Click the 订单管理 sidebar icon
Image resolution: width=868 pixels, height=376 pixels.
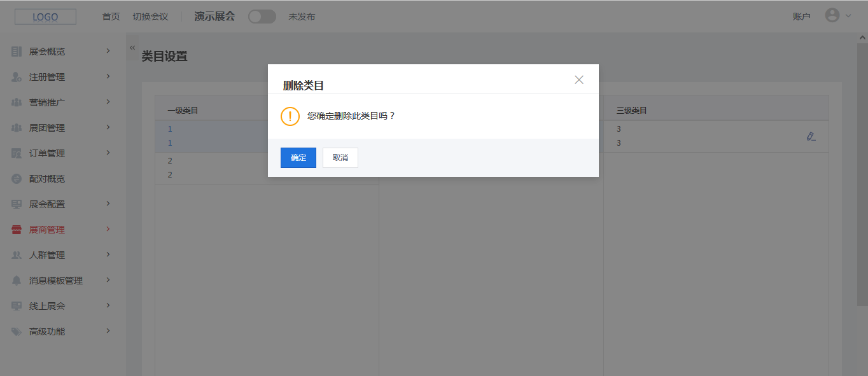17,153
